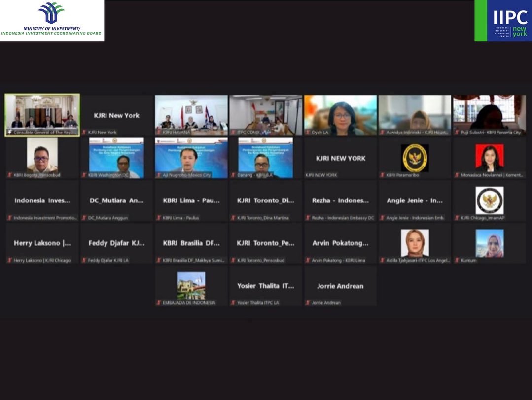The height and width of the screenshot is (400, 532).
Task: Click the muted mic icon on KBRI HAVANA
Action: click(x=158, y=132)
